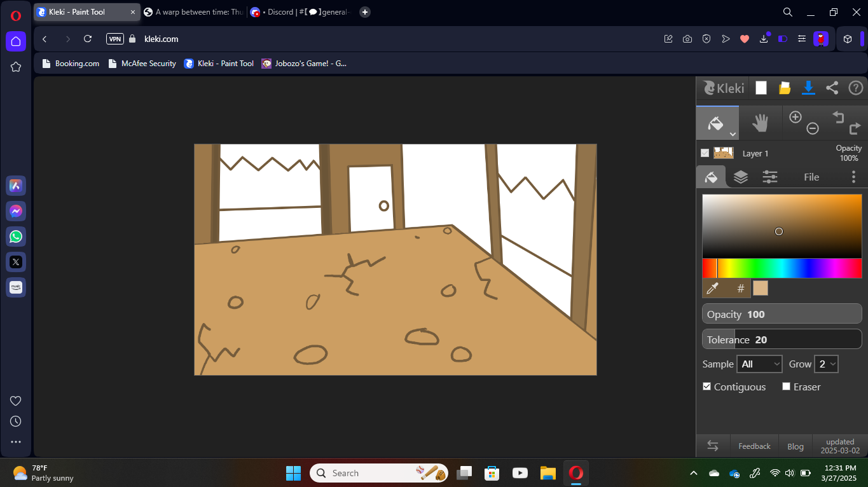868x487 pixels.
Task: Undo the last action in Kleki
Action: click(838, 116)
